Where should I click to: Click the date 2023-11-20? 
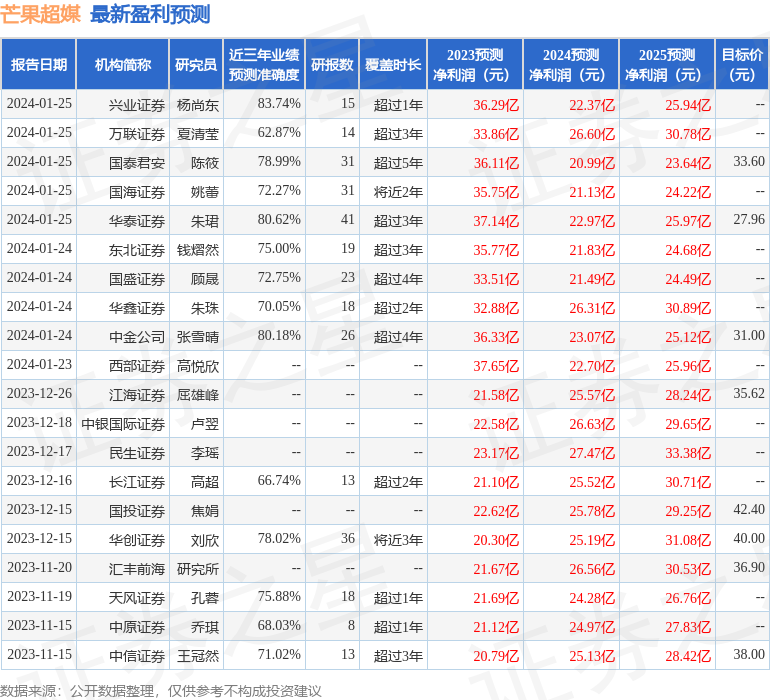coord(39,567)
